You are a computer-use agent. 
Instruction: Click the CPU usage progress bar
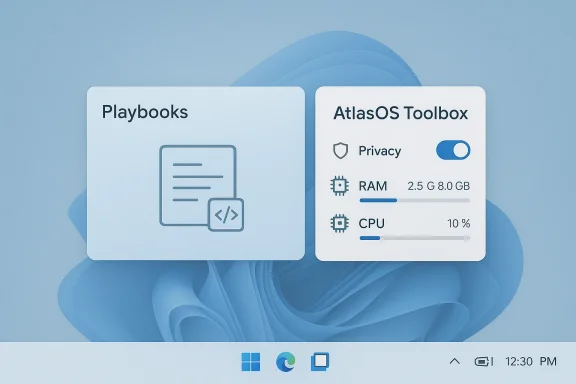tap(415, 238)
